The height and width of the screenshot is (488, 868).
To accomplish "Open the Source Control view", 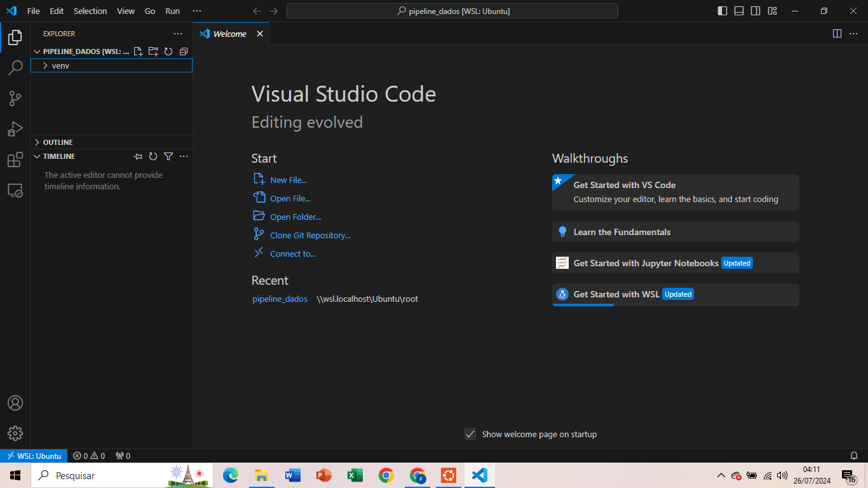I will pyautogui.click(x=15, y=98).
